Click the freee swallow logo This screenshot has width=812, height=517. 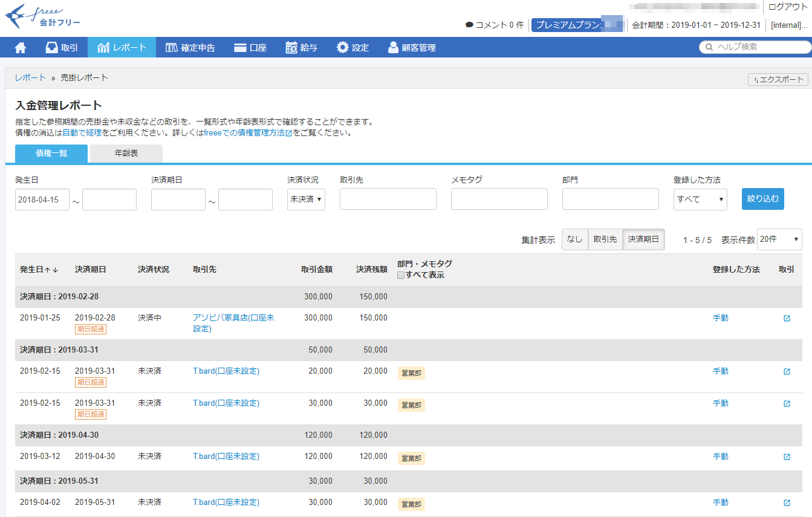pyautogui.click(x=42, y=17)
